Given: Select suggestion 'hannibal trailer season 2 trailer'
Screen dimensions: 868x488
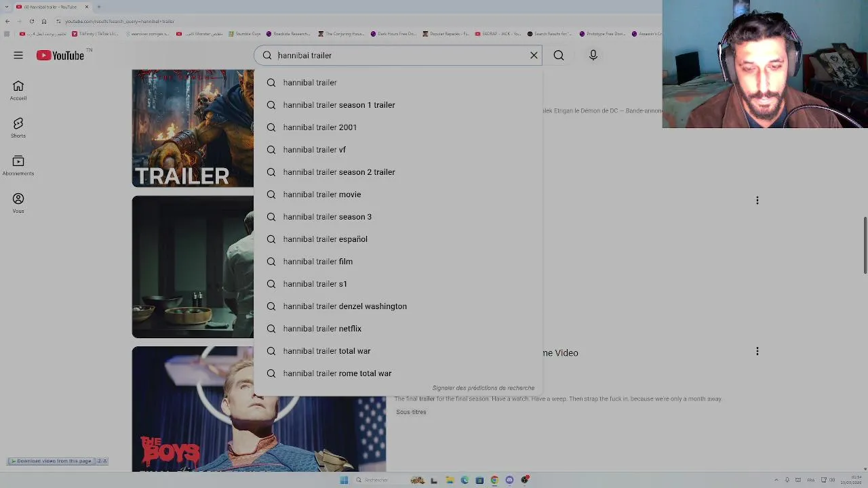Looking at the screenshot, I should [x=398, y=172].
